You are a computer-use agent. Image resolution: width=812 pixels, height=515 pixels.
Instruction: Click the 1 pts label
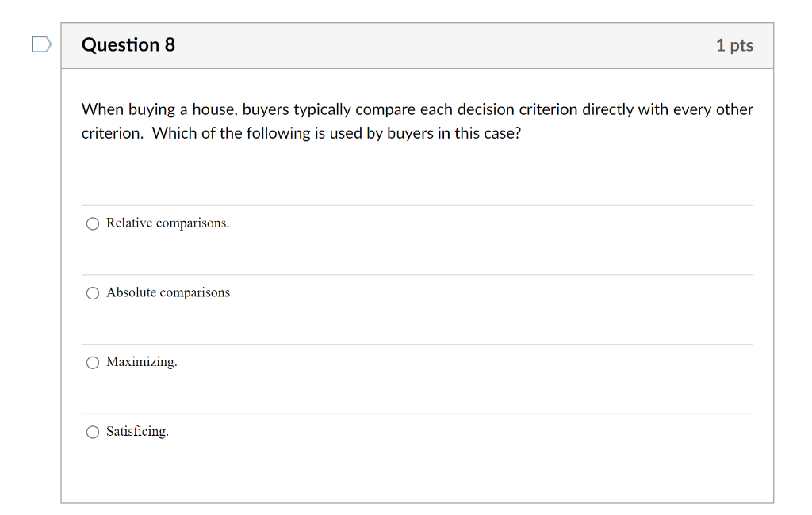tap(733, 45)
